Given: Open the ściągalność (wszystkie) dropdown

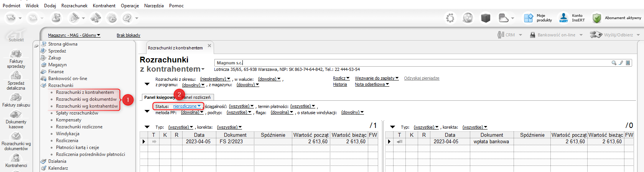Looking at the screenshot, I should (241, 106).
